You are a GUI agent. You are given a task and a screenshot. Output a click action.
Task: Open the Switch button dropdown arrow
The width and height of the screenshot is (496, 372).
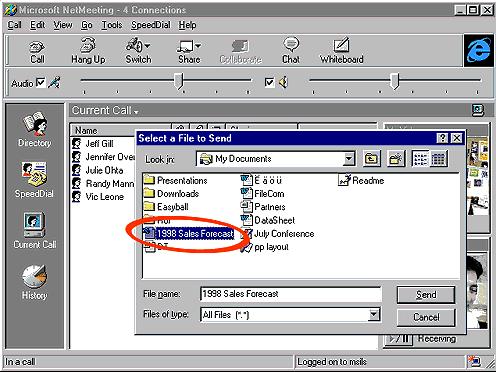click(147, 46)
